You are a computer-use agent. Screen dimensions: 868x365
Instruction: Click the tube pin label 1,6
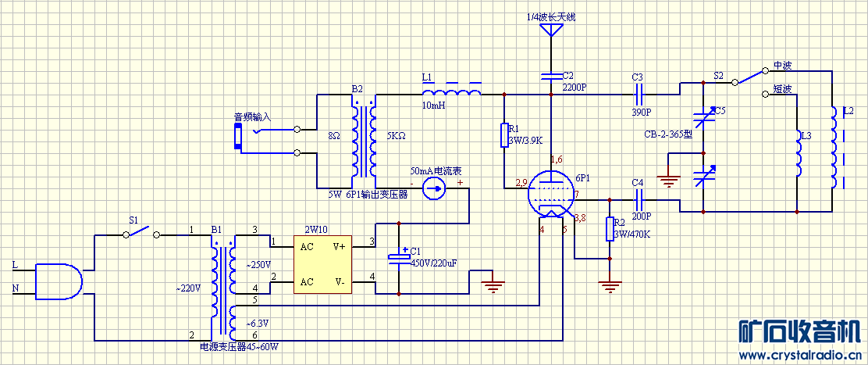pos(557,159)
